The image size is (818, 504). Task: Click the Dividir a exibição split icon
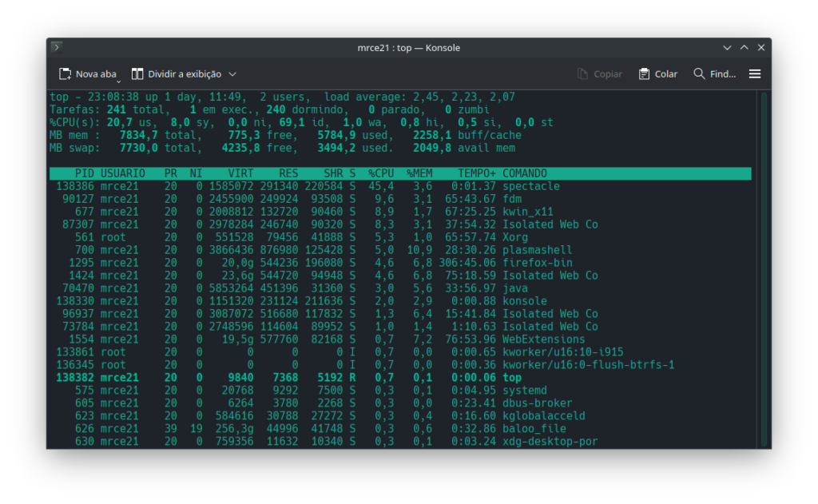click(137, 74)
